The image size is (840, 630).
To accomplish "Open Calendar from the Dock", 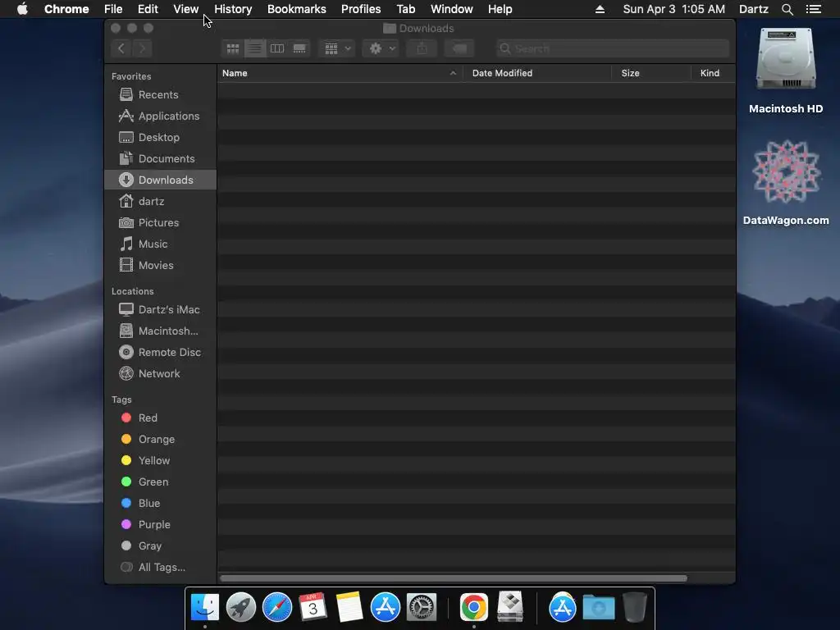I will point(313,608).
